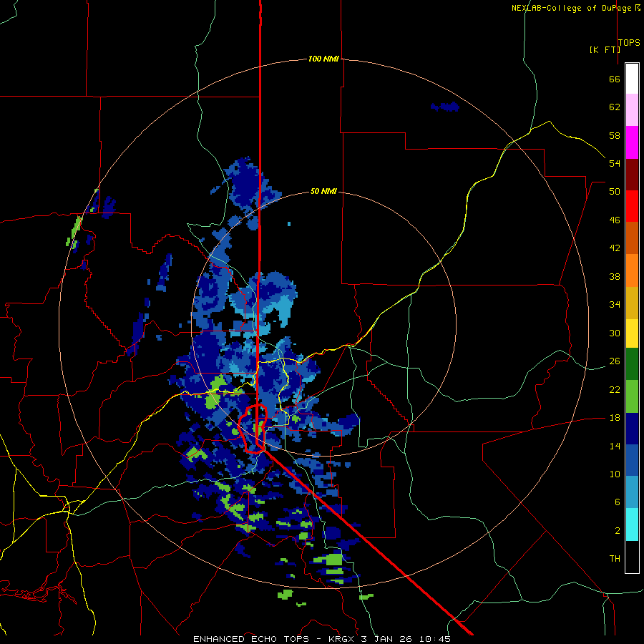Screen dimensions: 644x644
Task: Select the dark green legend swatch
Action: (x=632, y=364)
